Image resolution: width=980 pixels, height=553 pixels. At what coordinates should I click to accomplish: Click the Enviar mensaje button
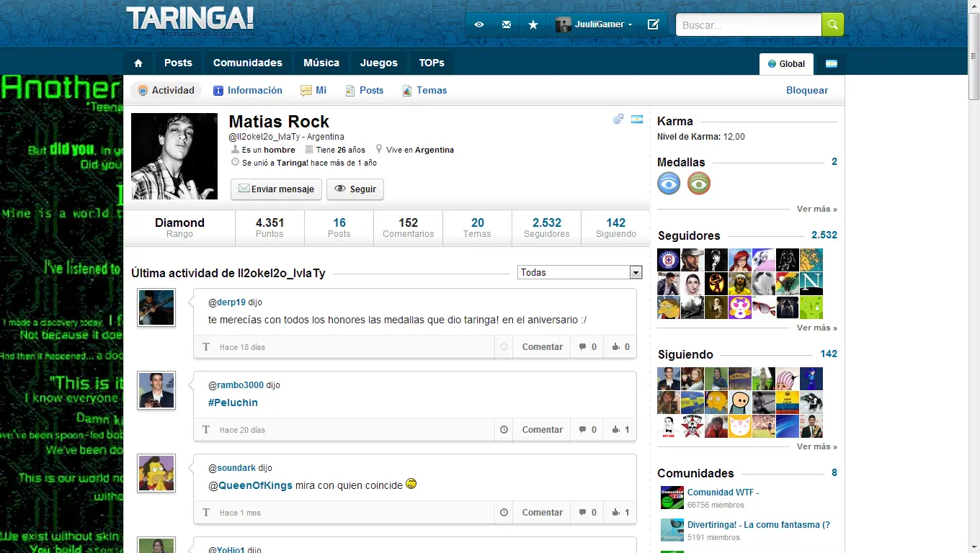[x=276, y=189]
